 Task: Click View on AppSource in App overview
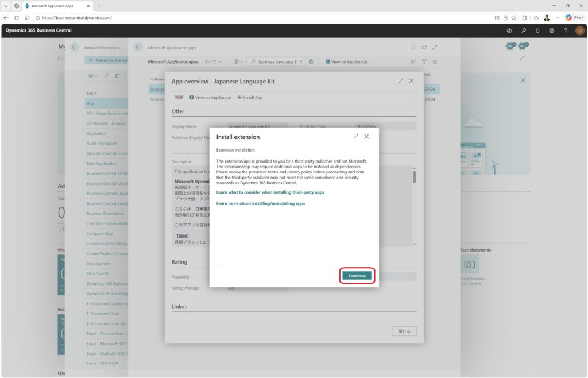[x=210, y=98]
